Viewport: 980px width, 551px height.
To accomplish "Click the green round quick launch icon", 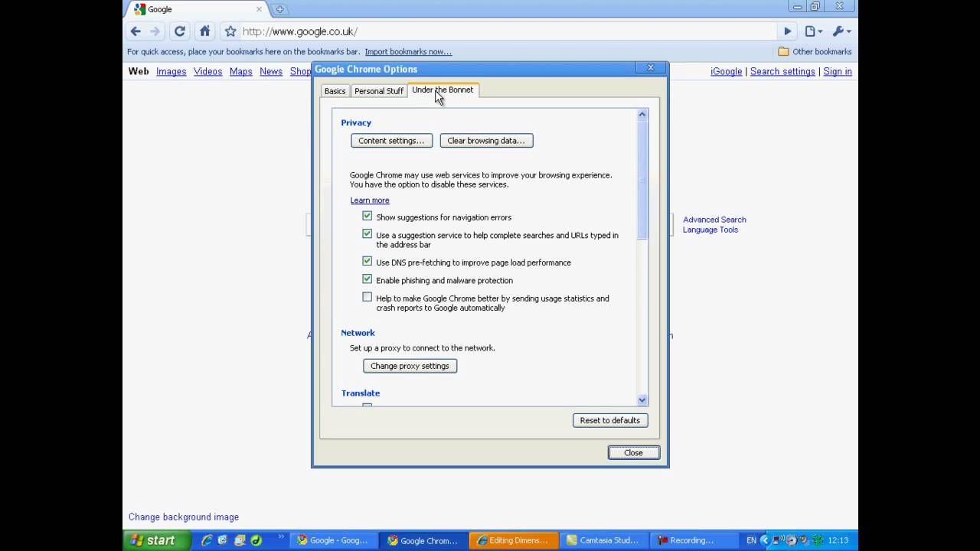I will point(256,540).
